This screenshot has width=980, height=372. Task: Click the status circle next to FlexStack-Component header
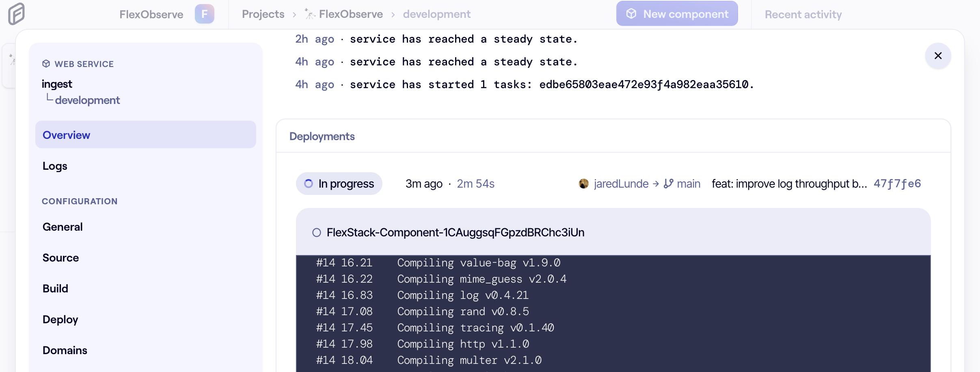(316, 232)
